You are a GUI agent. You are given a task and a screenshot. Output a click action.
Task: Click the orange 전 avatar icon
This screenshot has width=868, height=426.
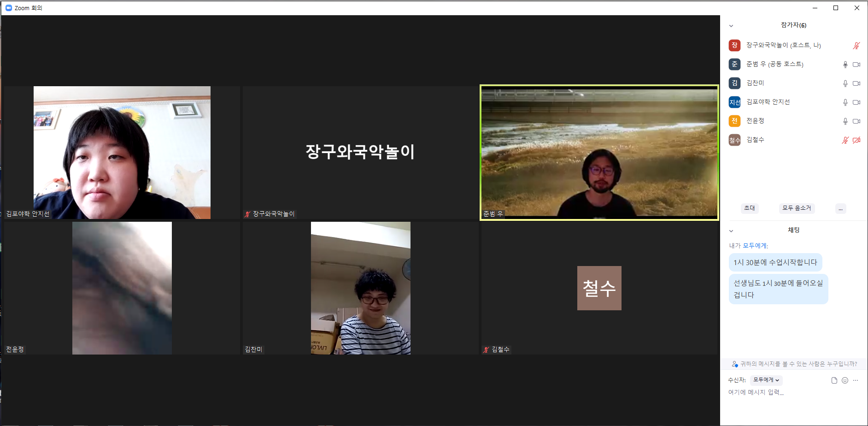click(x=734, y=121)
